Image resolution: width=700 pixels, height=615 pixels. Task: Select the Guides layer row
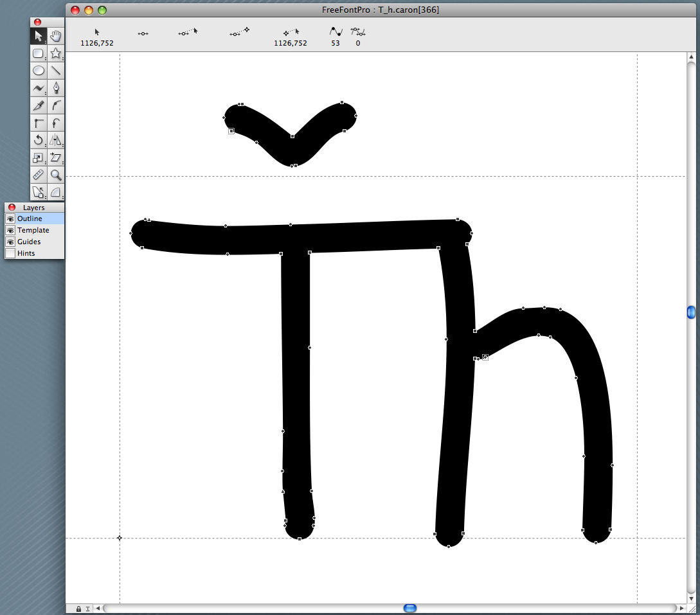[x=35, y=242]
